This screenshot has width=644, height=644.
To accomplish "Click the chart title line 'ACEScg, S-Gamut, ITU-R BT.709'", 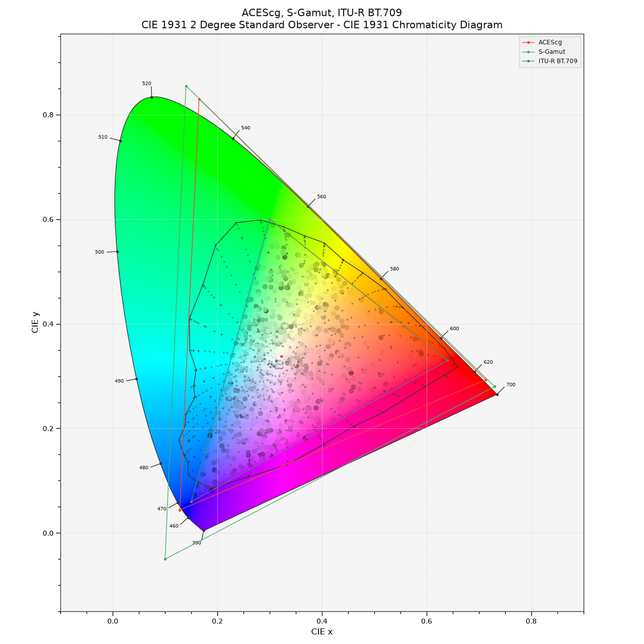I will (x=322, y=13).
